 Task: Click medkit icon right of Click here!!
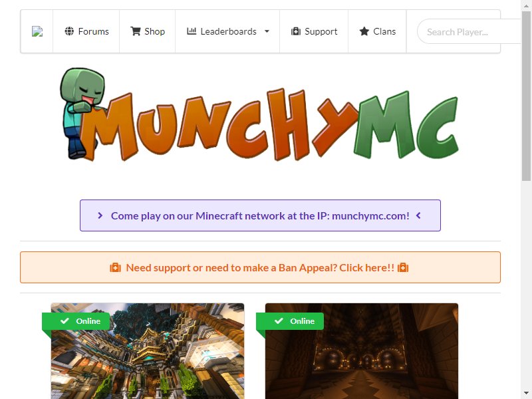[403, 268]
